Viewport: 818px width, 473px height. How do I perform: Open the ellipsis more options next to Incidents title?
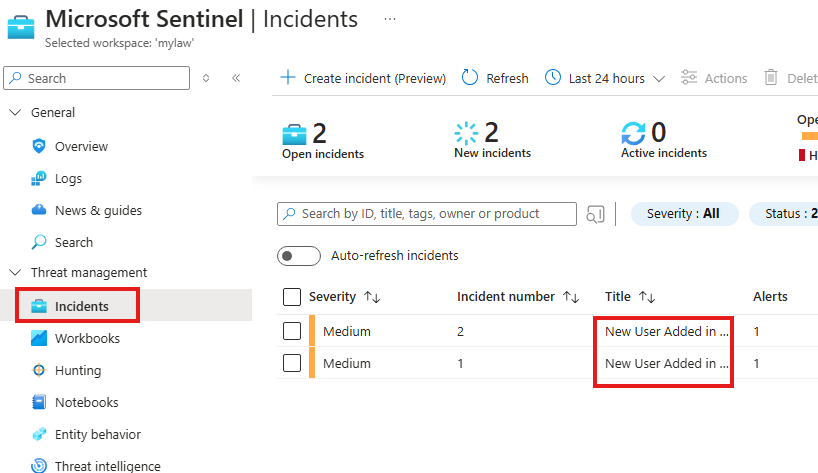(390, 19)
